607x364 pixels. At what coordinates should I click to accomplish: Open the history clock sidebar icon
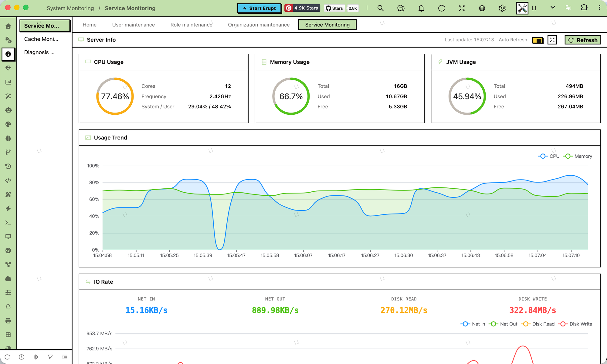tap(8, 166)
